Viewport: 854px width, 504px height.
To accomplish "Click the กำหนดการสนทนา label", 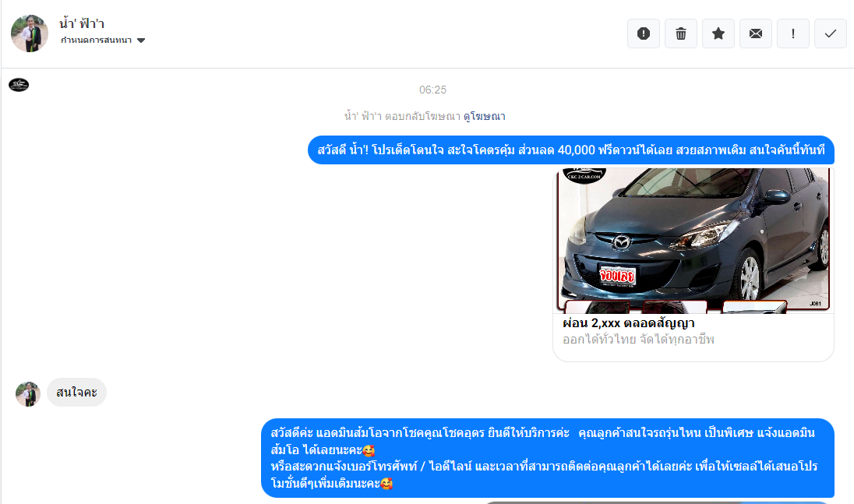I will click(x=97, y=41).
